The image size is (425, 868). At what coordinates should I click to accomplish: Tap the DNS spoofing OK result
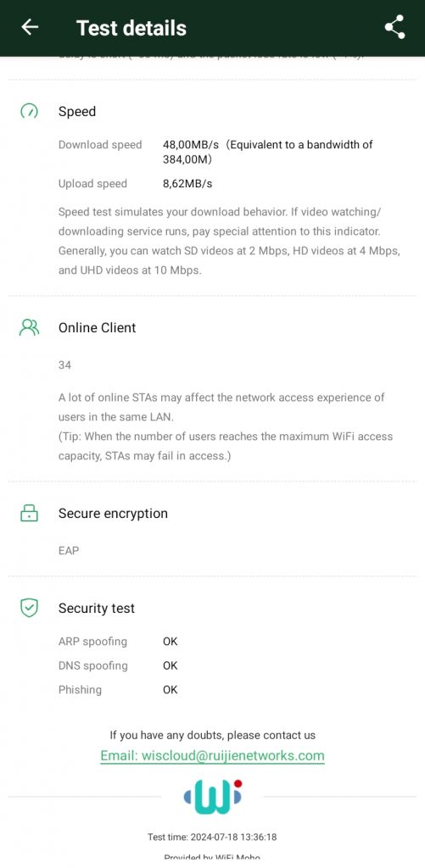(x=171, y=665)
